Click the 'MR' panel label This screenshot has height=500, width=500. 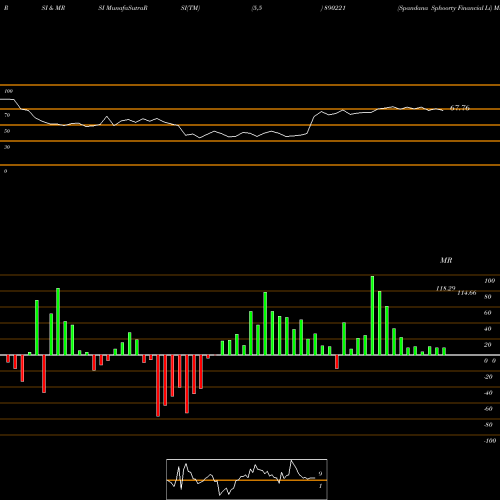[446, 260]
